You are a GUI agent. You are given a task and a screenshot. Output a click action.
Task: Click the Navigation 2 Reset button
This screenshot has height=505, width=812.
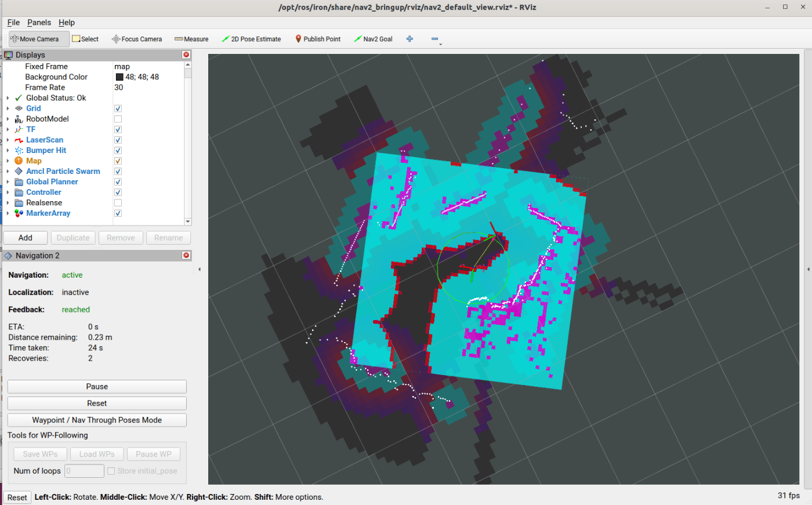point(97,404)
